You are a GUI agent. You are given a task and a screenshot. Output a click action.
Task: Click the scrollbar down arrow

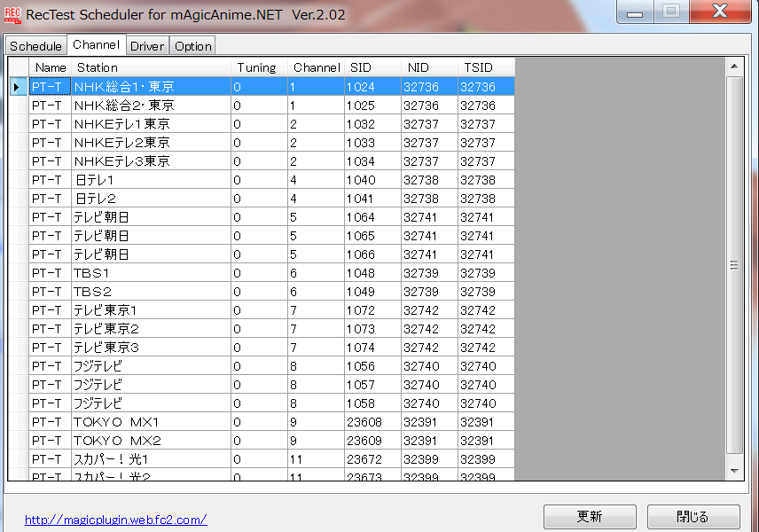pyautogui.click(x=734, y=471)
